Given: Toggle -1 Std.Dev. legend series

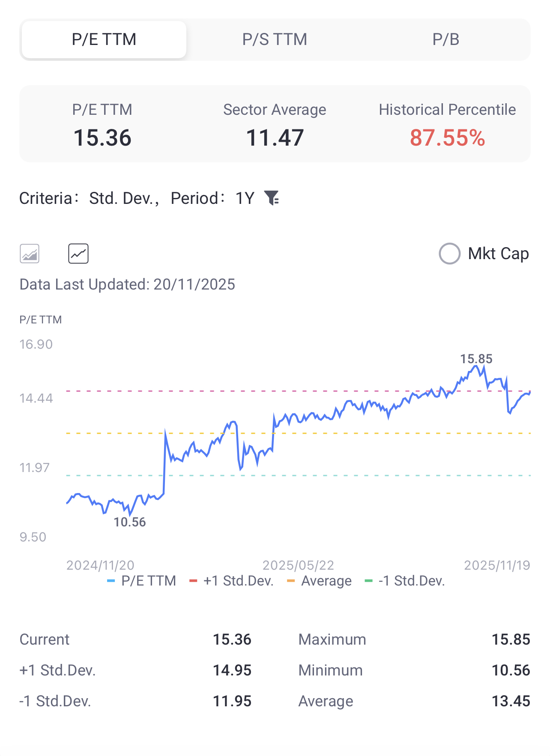Looking at the screenshot, I should 405,581.
